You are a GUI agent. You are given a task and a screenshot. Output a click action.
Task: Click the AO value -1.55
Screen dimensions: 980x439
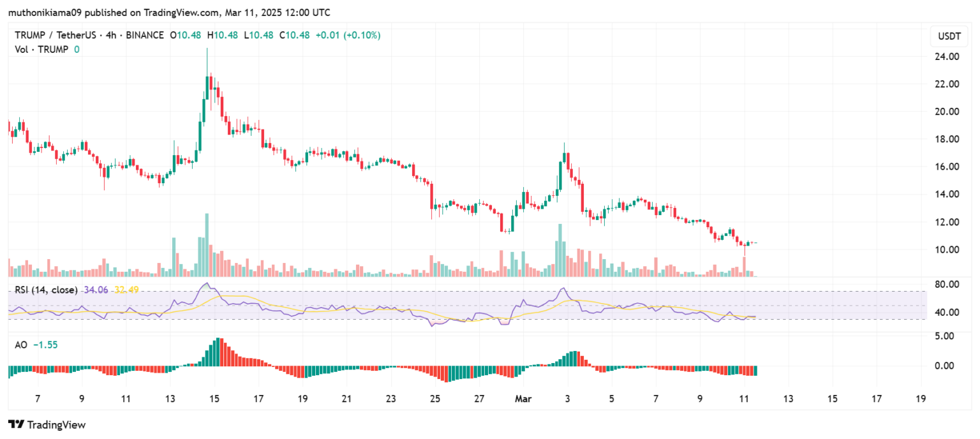click(45, 345)
